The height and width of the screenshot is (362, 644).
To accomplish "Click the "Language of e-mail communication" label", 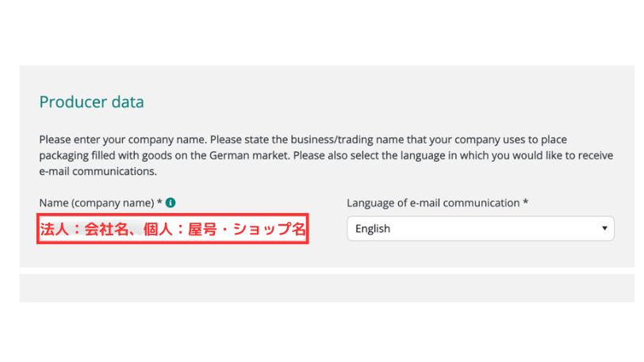I will click(x=433, y=203).
